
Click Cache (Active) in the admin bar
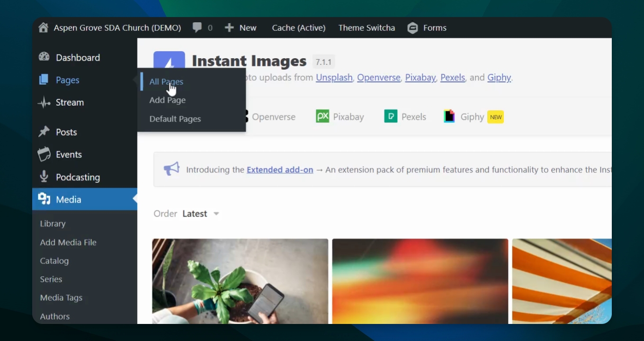(x=299, y=28)
